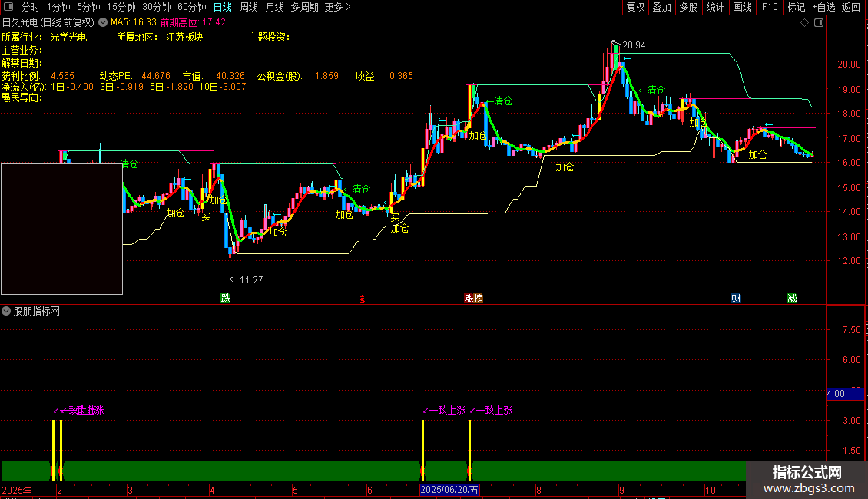This screenshot has width=868, height=499.
Task: Add stock with +自选 button
Action: 823,7
